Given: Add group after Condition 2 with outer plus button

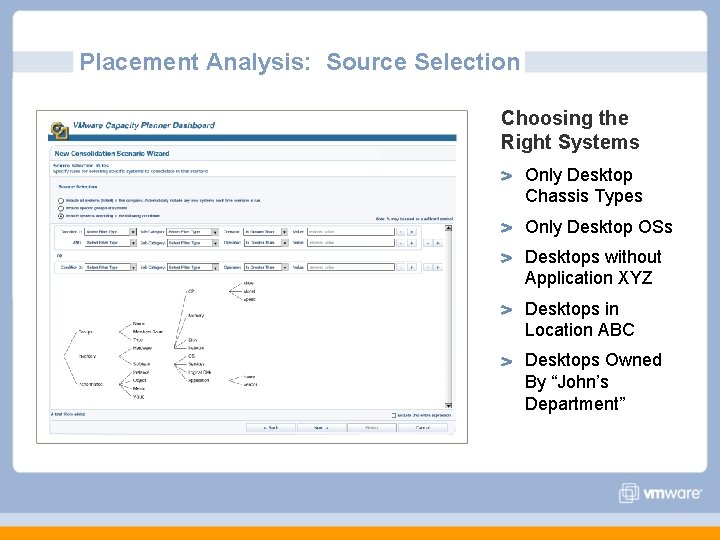Looking at the screenshot, I should coord(438,267).
